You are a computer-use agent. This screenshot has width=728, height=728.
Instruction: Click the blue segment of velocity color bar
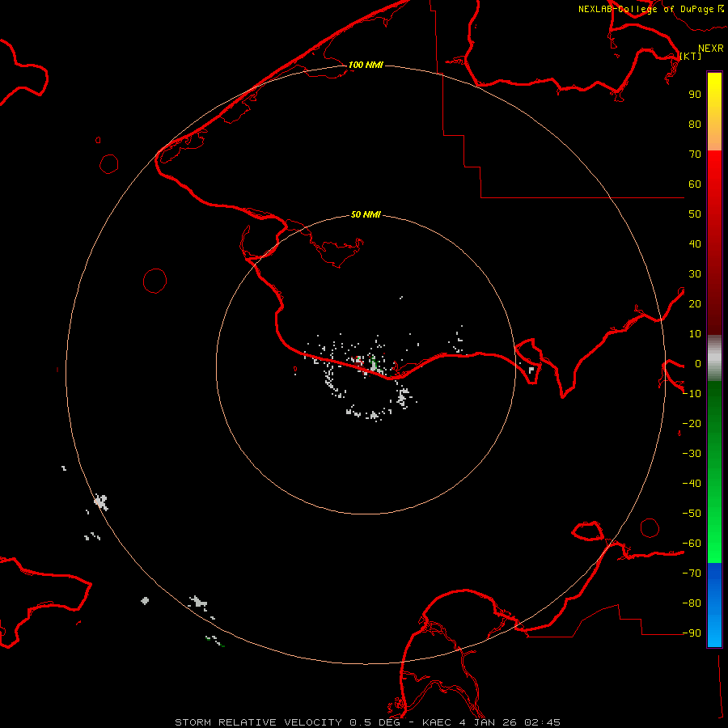click(714, 604)
